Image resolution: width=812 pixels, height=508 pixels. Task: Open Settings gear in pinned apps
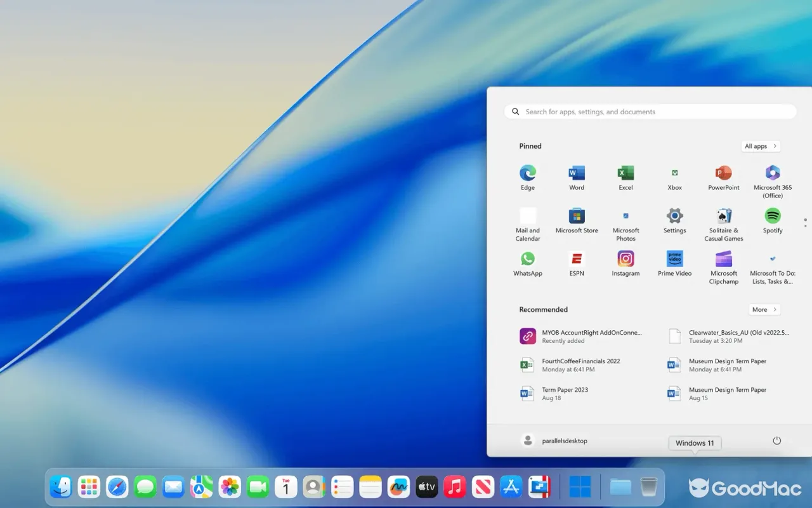(675, 221)
